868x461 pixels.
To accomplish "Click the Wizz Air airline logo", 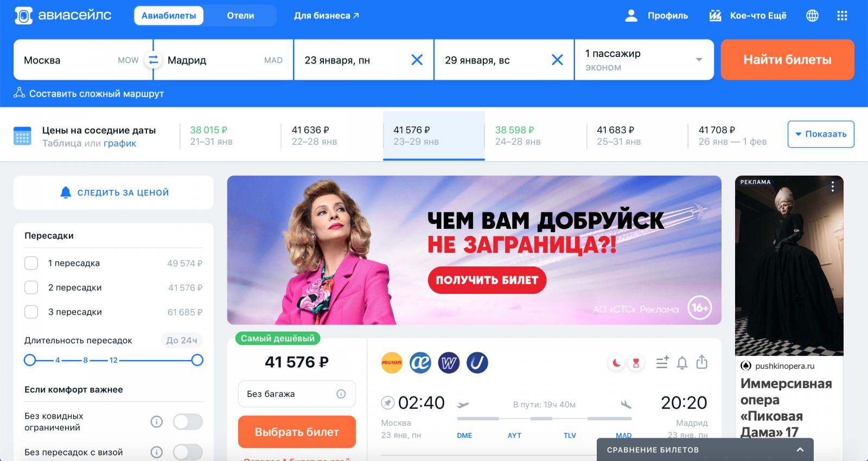I will click(449, 363).
